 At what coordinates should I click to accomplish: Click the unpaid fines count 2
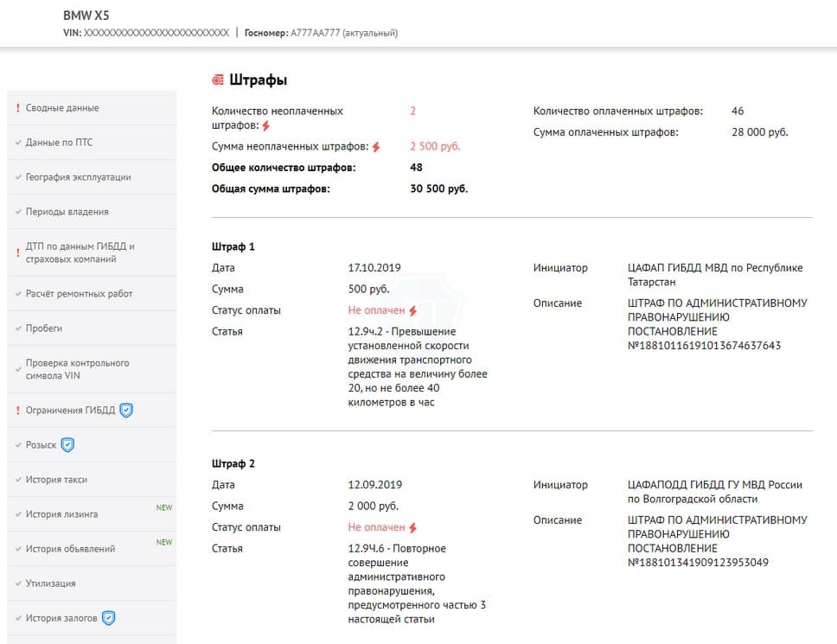[x=412, y=111]
